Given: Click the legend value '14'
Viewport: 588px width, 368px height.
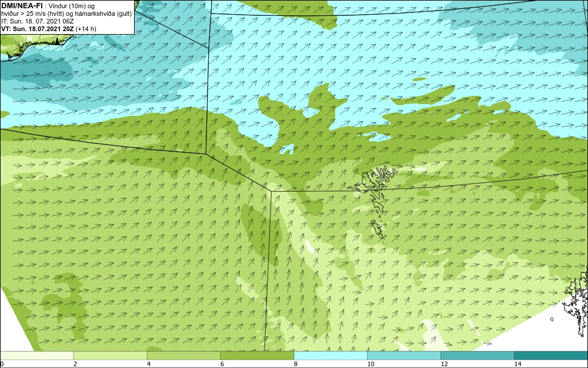Looking at the screenshot, I should 518,364.
